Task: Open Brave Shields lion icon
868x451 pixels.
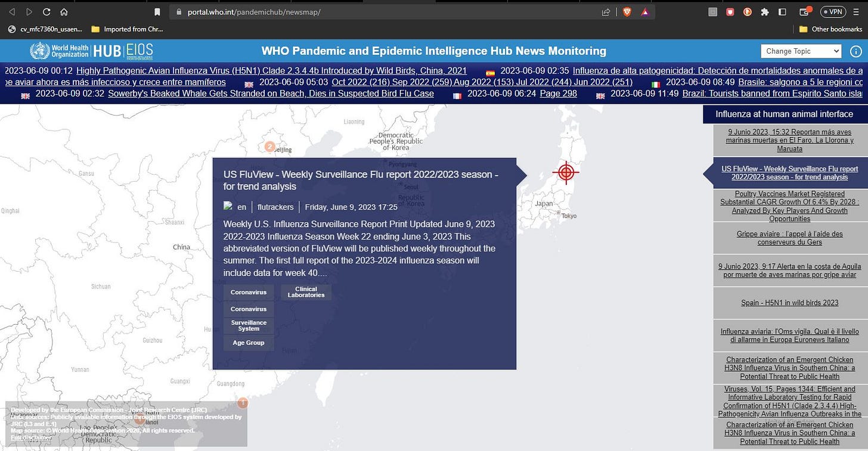Action: point(627,11)
